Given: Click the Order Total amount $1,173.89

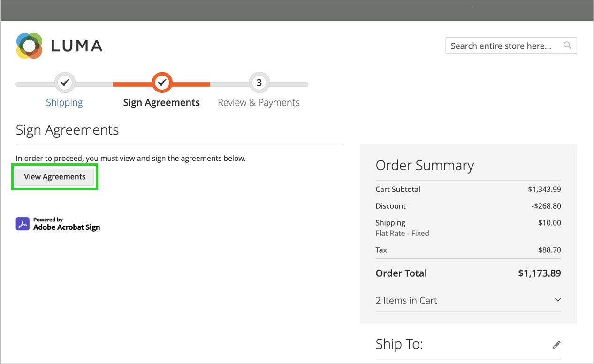Looking at the screenshot, I should click(539, 273).
